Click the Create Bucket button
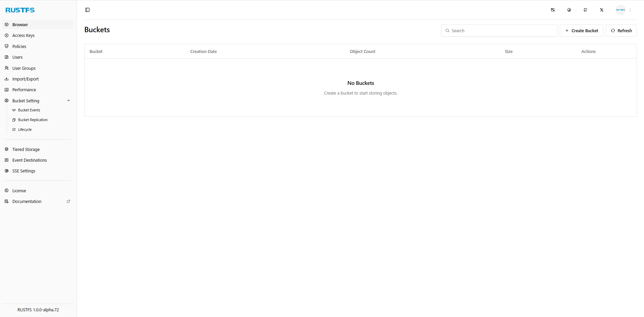This screenshot has height=317, width=644. 581,31
